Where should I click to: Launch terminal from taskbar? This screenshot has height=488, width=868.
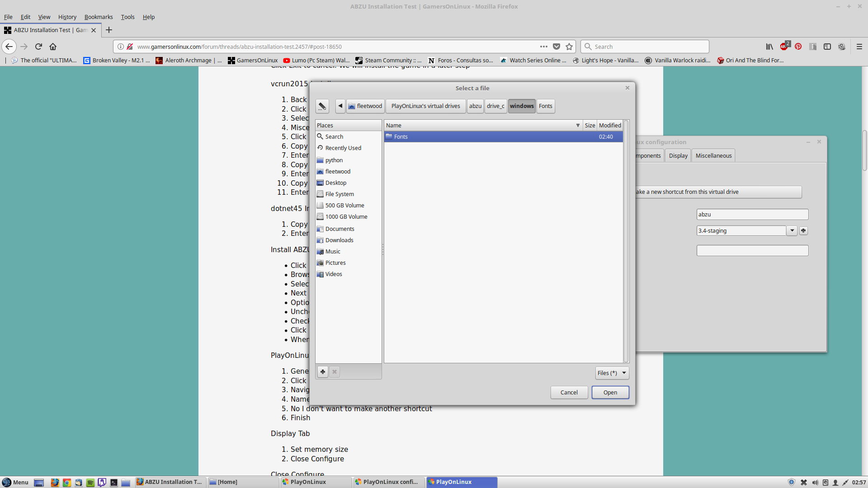coord(114,483)
